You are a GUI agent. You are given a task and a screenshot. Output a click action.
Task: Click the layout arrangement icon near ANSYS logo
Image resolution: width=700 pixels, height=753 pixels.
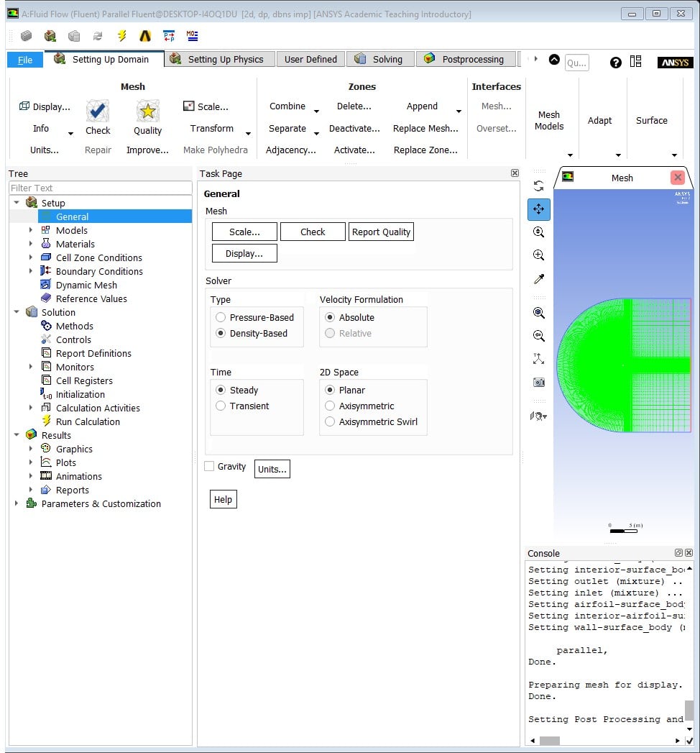click(x=636, y=61)
